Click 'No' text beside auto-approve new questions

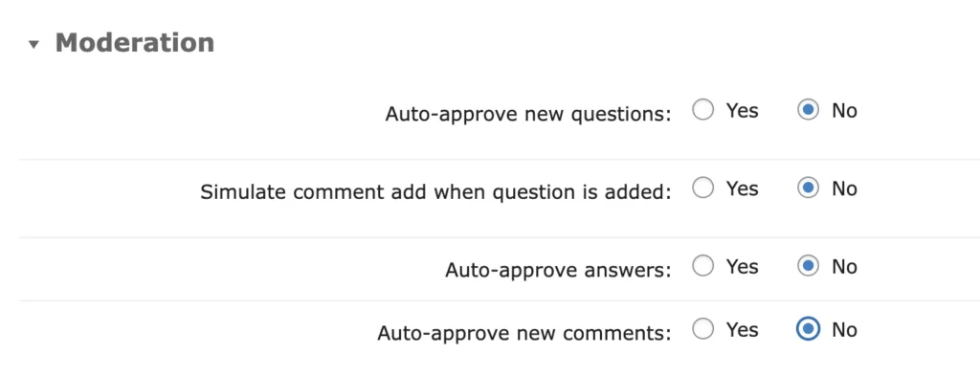point(844,111)
